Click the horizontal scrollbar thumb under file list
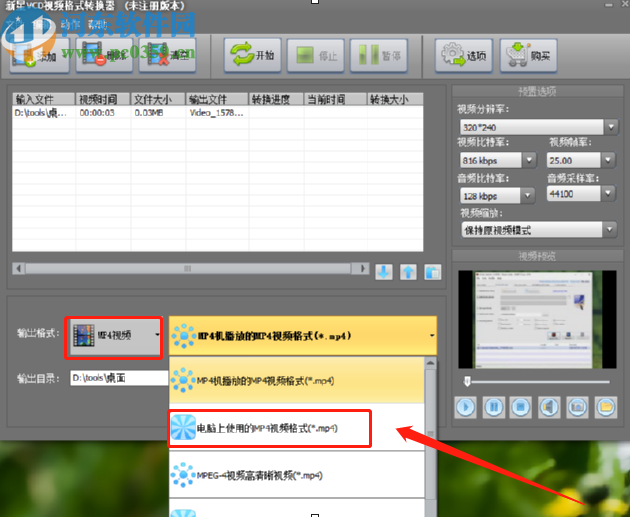Image resolution: width=630 pixels, height=517 pixels. tap(188, 268)
